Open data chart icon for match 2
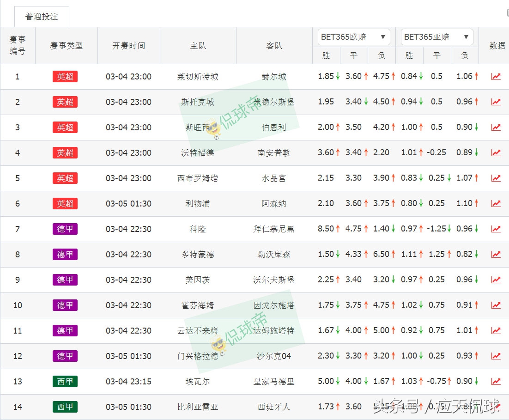Viewport: 509px width, 420px height. point(496,102)
